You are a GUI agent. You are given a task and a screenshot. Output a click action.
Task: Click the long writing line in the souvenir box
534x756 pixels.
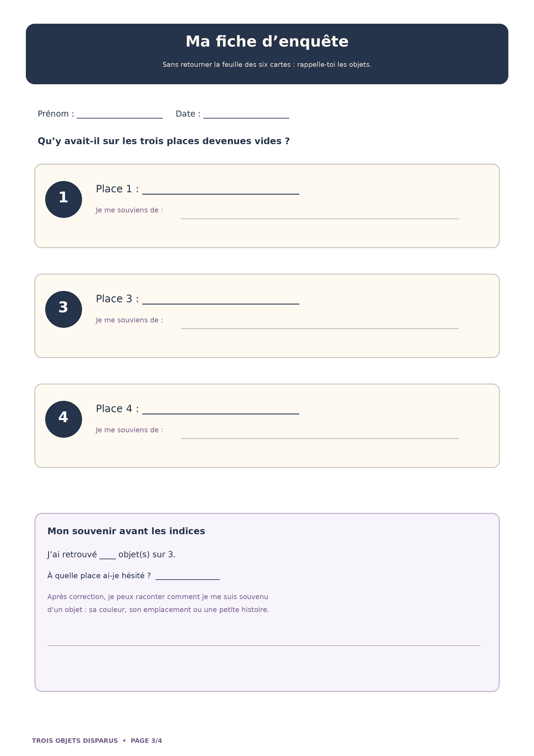(x=264, y=645)
